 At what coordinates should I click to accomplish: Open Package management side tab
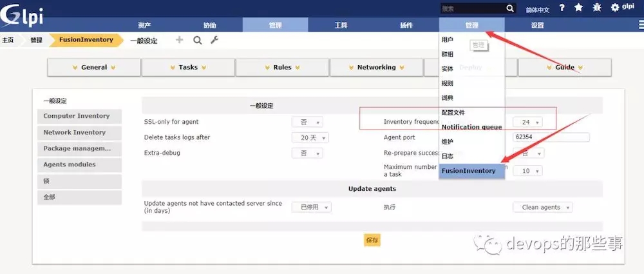tap(79, 148)
